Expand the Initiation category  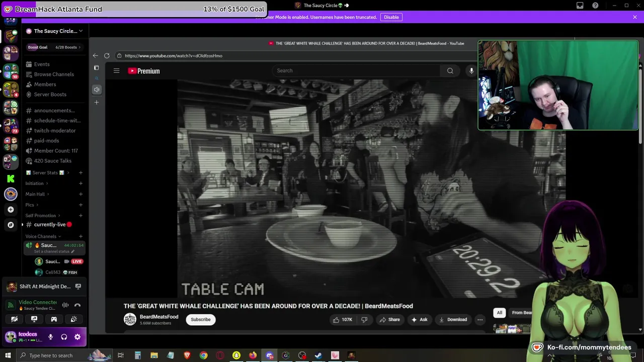37,184
